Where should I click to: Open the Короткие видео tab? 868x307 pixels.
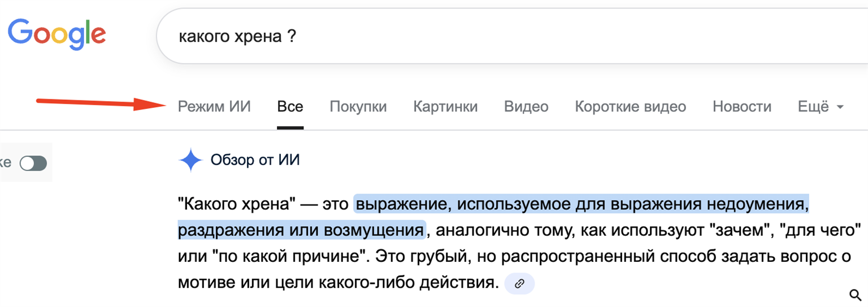(x=630, y=107)
